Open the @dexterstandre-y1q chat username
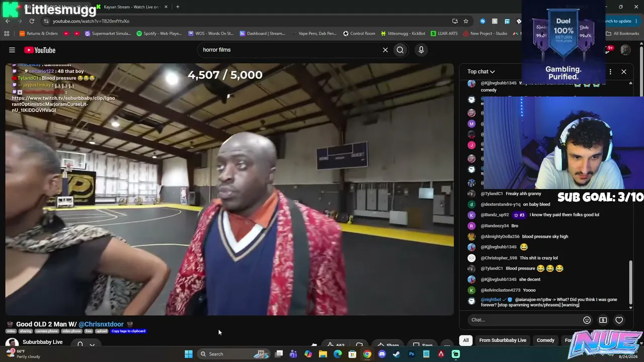 point(501,204)
